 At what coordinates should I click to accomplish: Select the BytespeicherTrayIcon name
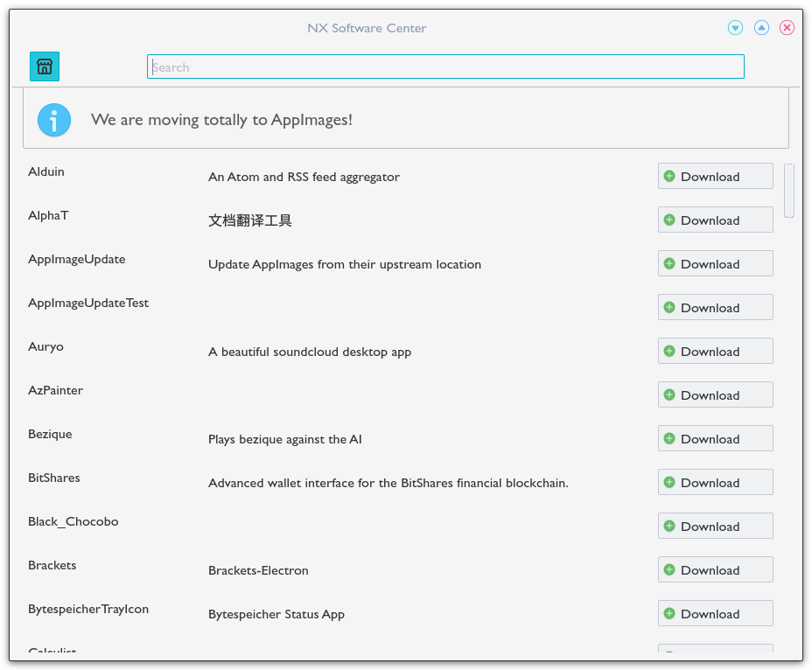pyautogui.click(x=88, y=610)
